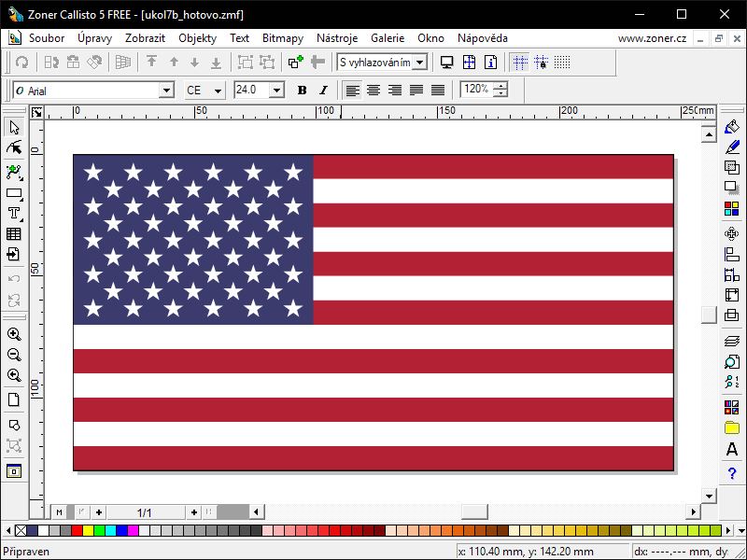Activate the Text tool in left toolbar
The height and width of the screenshot is (560, 747).
[14, 214]
